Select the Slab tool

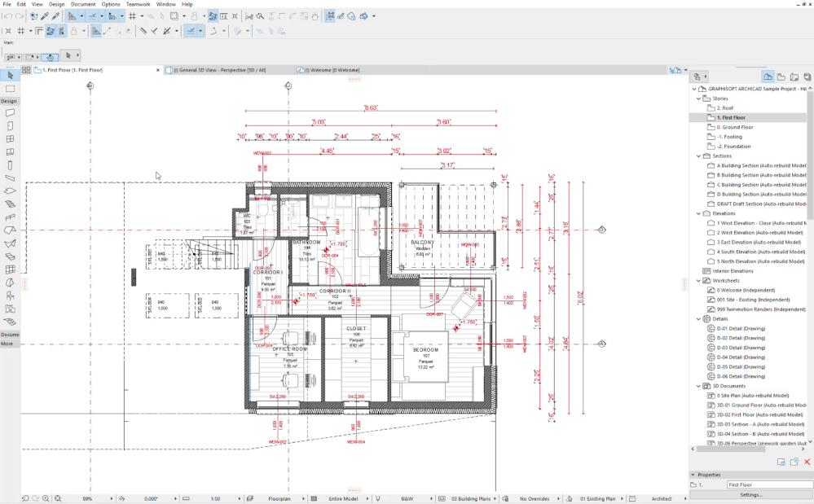pos(10,191)
